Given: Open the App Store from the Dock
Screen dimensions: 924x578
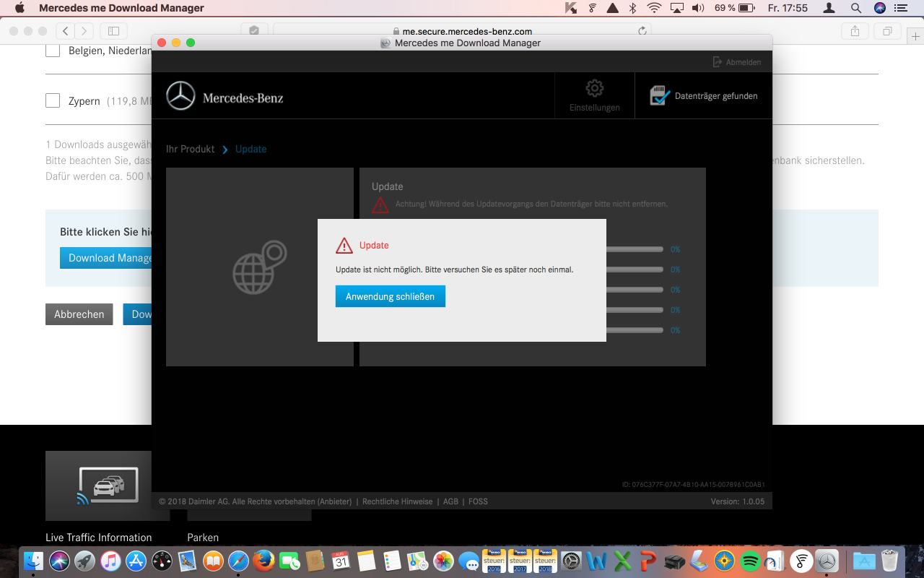Looking at the screenshot, I should pyautogui.click(x=136, y=561).
